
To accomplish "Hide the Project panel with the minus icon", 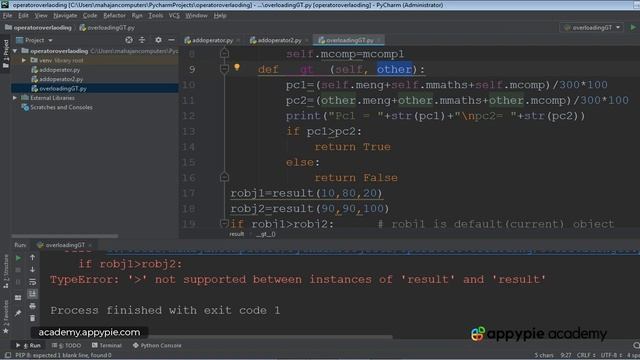I will click(x=171, y=40).
